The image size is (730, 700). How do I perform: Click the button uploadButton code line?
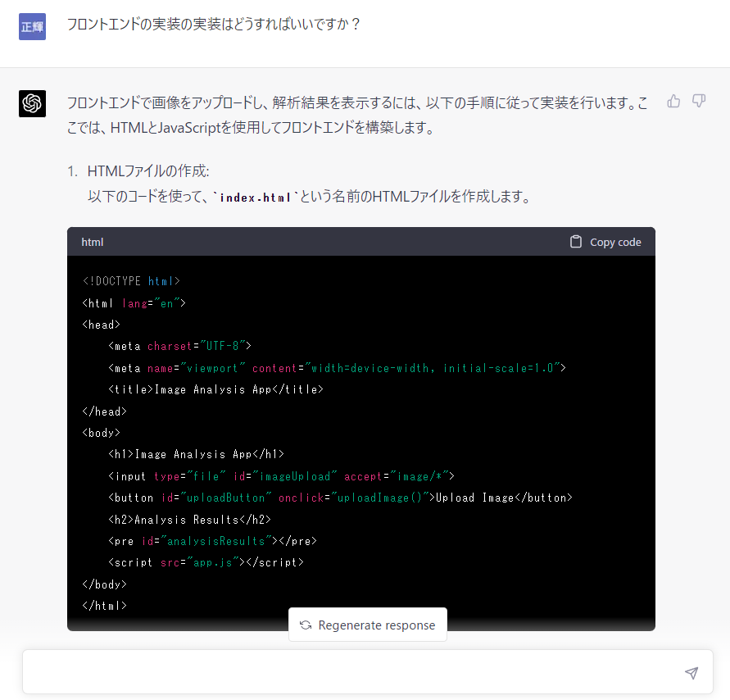[340, 498]
